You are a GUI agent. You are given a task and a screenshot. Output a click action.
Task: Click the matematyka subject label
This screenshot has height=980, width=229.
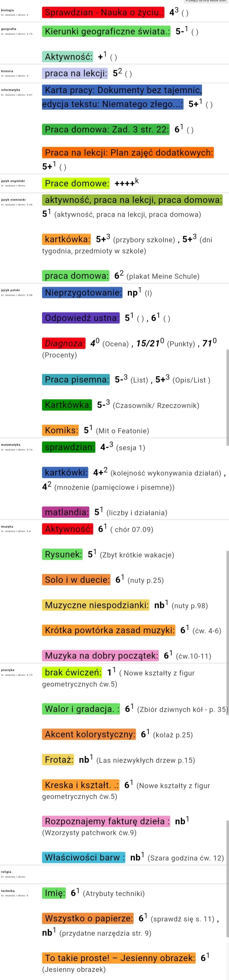10,445
